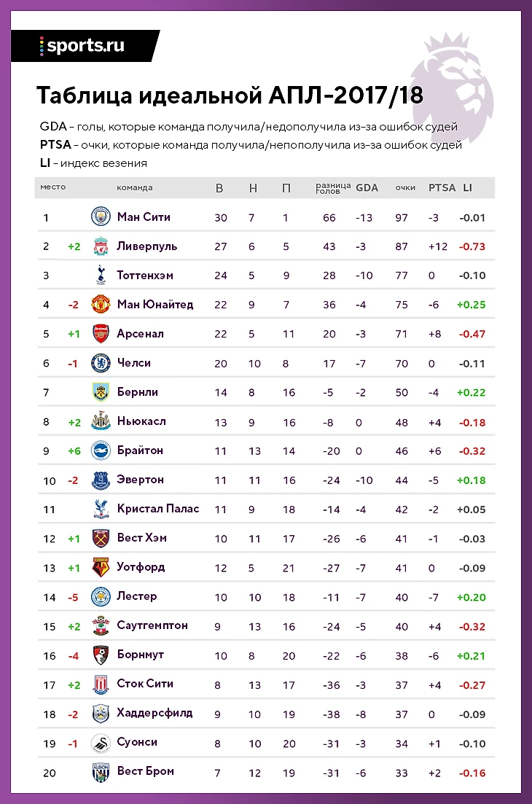This screenshot has width=532, height=804.
Task: Click the LI column header
Action: click(x=467, y=187)
